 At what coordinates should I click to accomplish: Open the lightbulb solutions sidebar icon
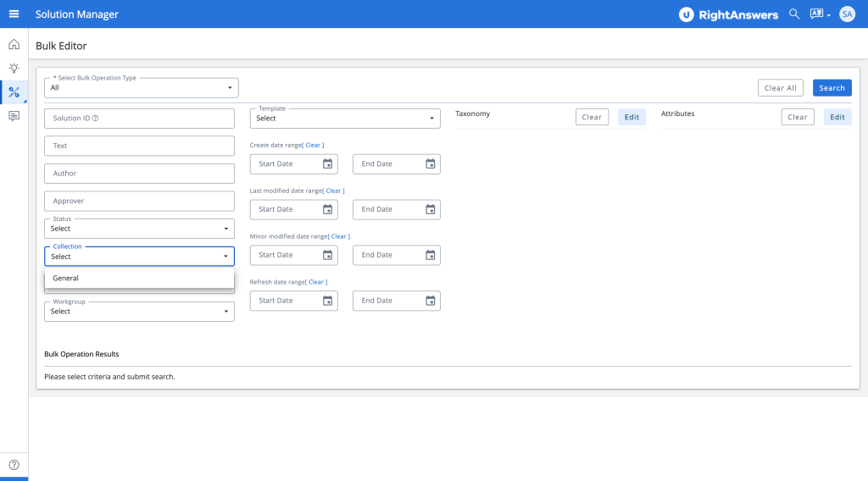click(x=14, y=68)
